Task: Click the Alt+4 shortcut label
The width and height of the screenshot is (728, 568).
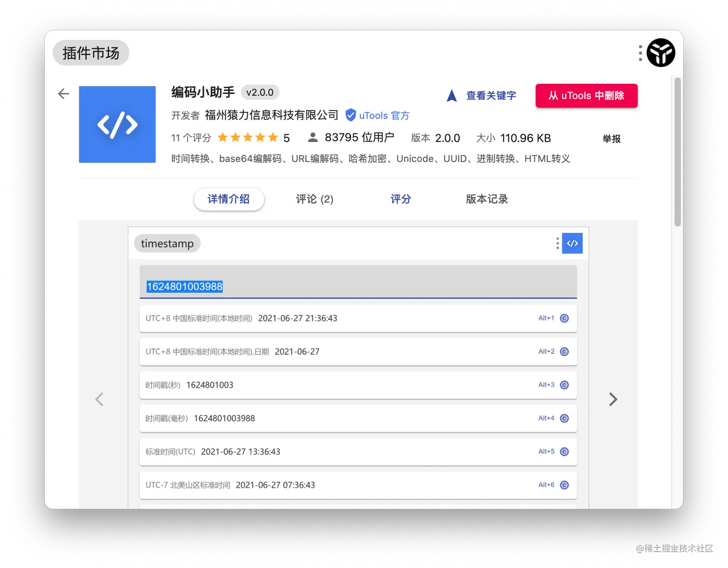Action: tap(546, 418)
